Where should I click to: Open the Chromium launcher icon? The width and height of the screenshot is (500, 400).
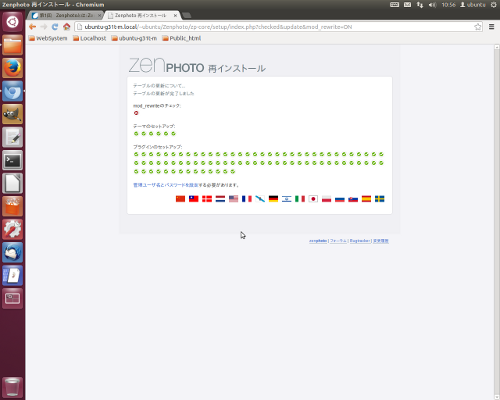(x=13, y=91)
